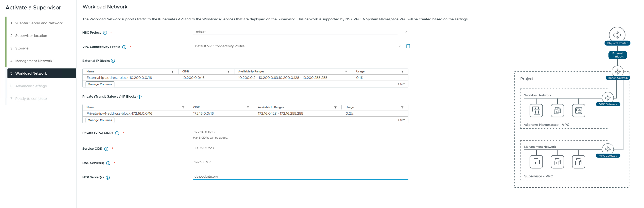Click copy icon beside VPC Connectivity Profile dropdown
644x208 pixels.
point(408,46)
